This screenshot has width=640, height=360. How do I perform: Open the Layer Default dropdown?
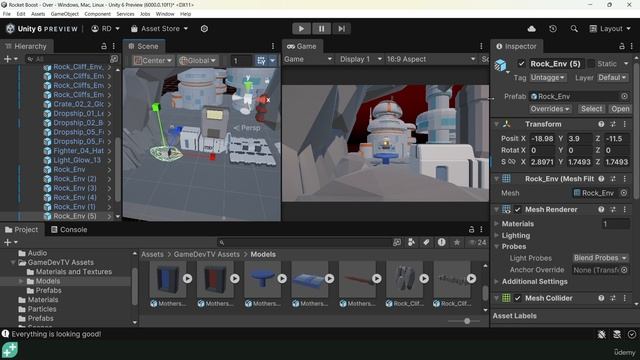pos(612,78)
